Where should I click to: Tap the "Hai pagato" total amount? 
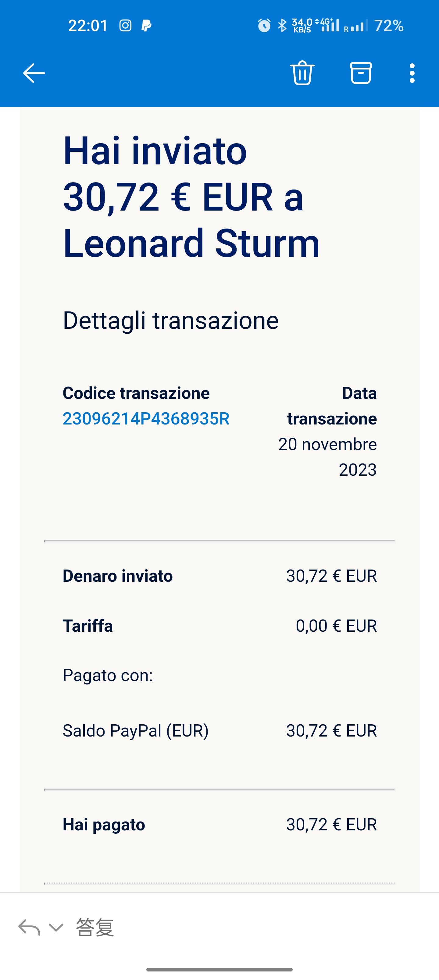[x=331, y=824]
